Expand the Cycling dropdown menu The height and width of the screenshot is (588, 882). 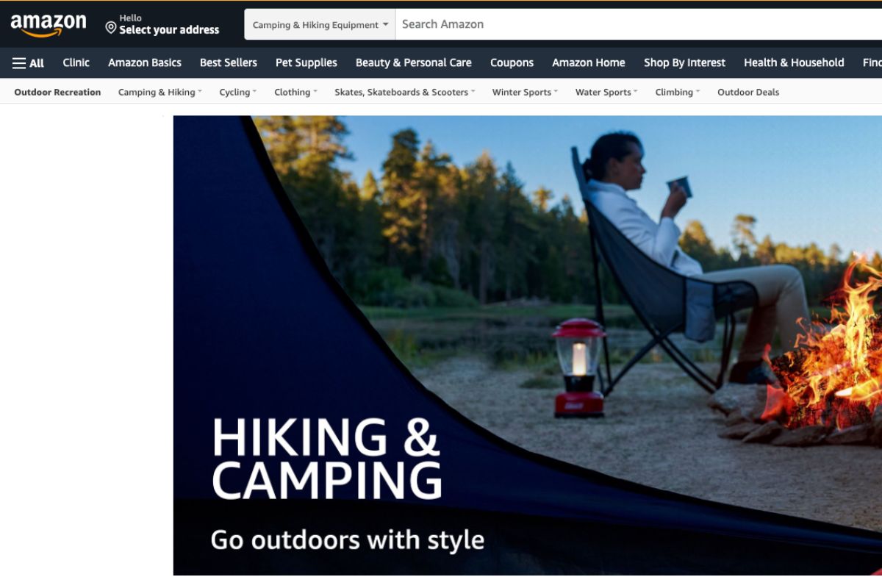[x=238, y=92]
